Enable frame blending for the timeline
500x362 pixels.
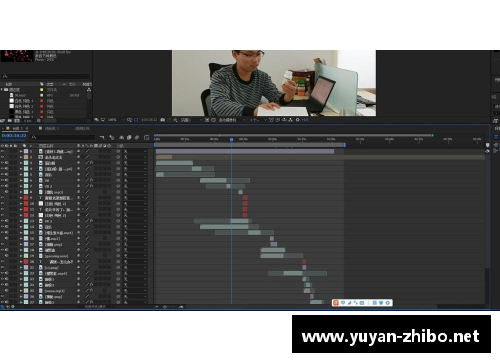pyautogui.click(x=129, y=137)
